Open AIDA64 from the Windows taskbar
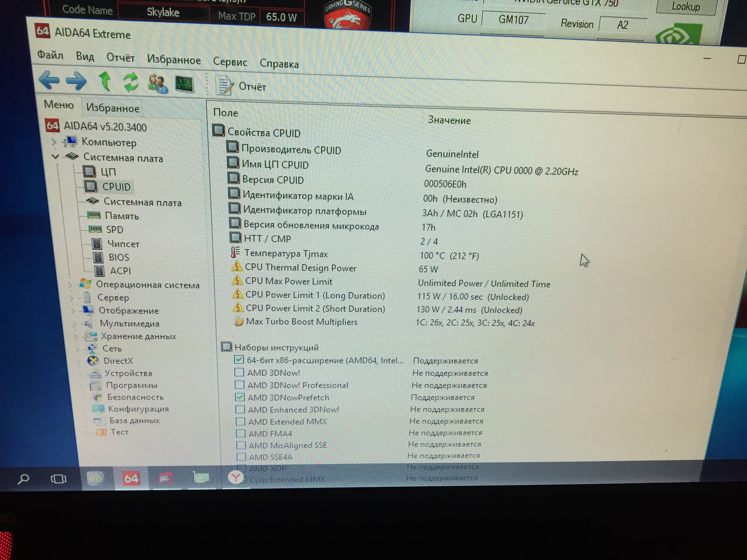 131,478
